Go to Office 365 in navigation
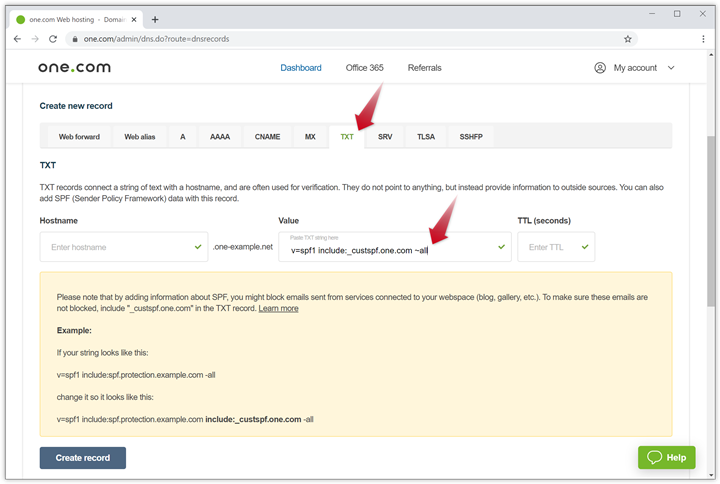Image resolution: width=720 pixels, height=484 pixels. click(x=364, y=68)
